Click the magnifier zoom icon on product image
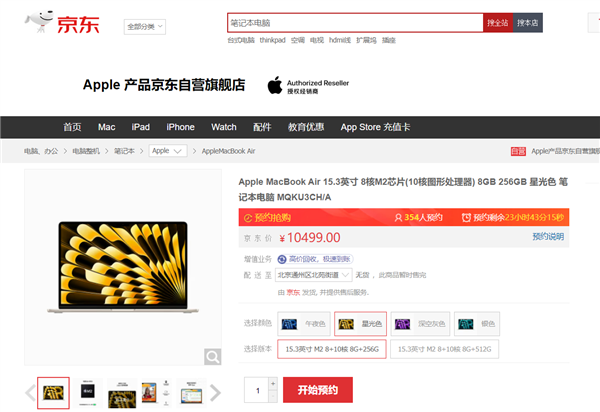 coord(212,357)
